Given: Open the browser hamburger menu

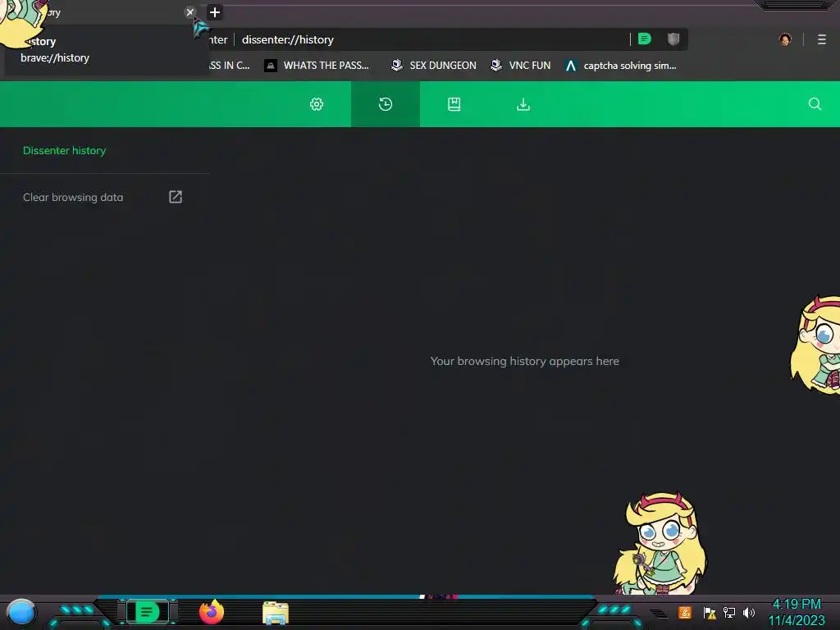Looking at the screenshot, I should click(x=822, y=39).
